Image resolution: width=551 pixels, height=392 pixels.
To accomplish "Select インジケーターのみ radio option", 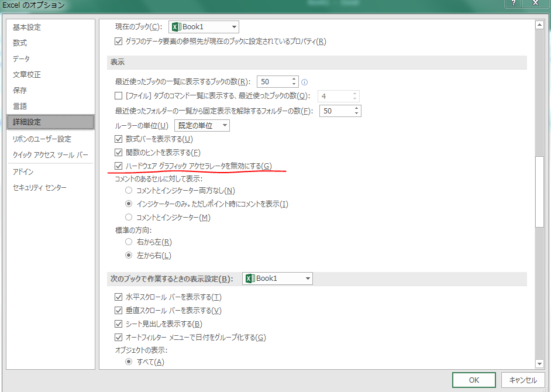I will pyautogui.click(x=129, y=204).
